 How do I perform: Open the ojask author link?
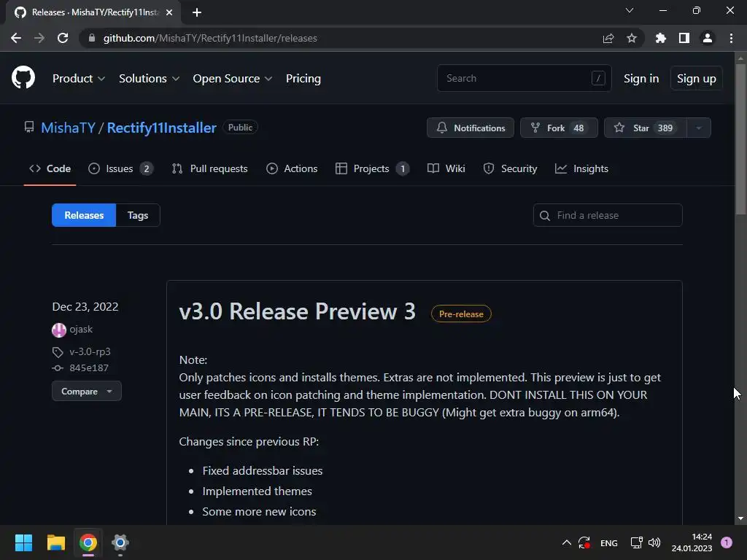tap(81, 330)
